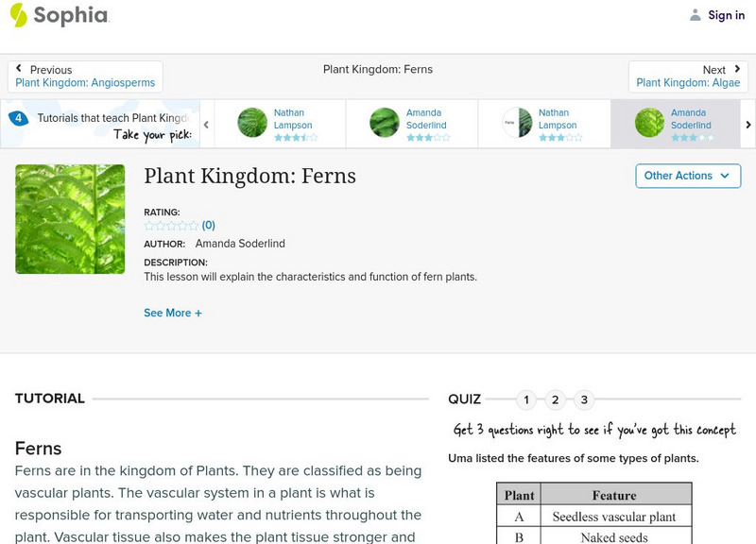Select quiz question 2 step

(x=554, y=399)
